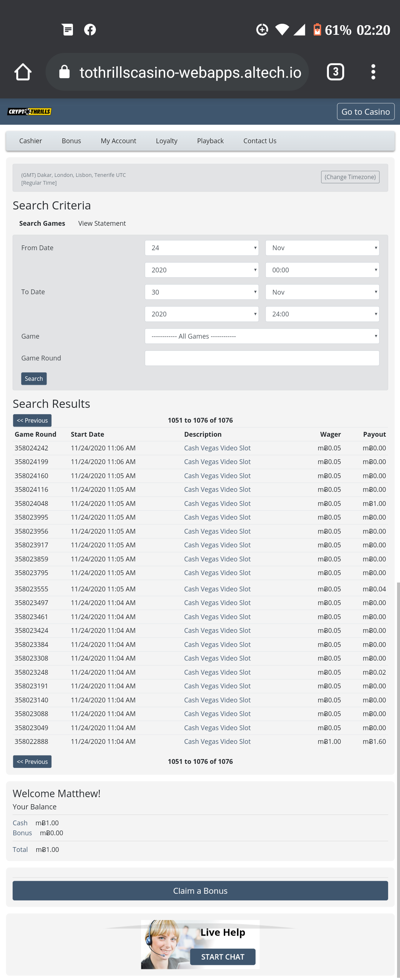Go to the Loyalty menu
The width and height of the screenshot is (400, 980).
point(166,141)
